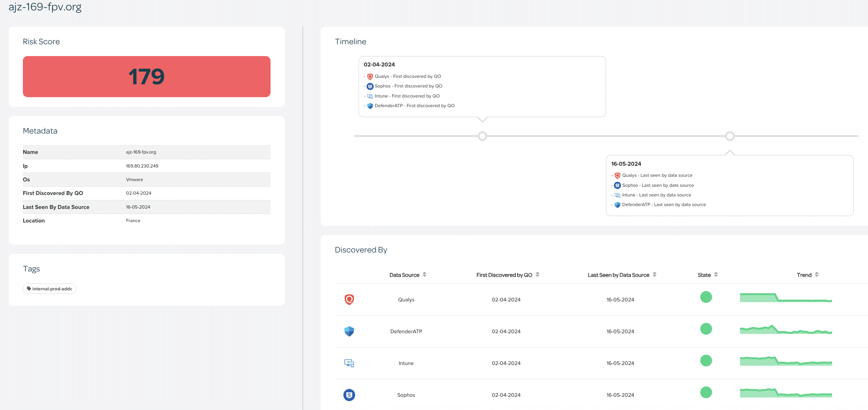The image size is (868, 410).
Task: Click the Sophos trend sparkline chart
Action: click(786, 393)
